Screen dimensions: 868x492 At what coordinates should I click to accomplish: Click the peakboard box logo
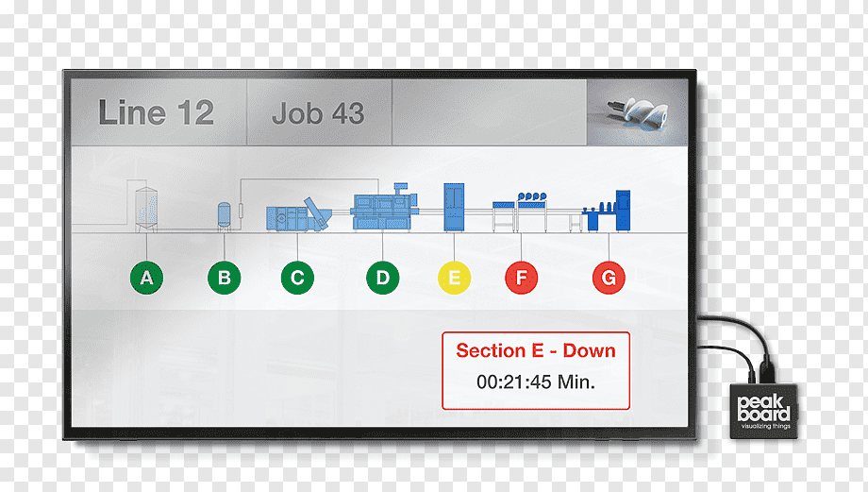(x=764, y=412)
